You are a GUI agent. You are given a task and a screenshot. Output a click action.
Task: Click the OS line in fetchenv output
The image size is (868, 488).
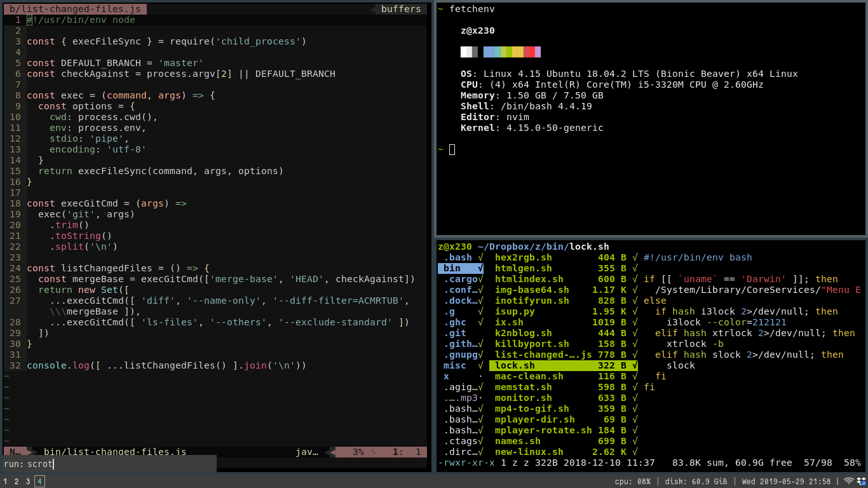click(629, 74)
